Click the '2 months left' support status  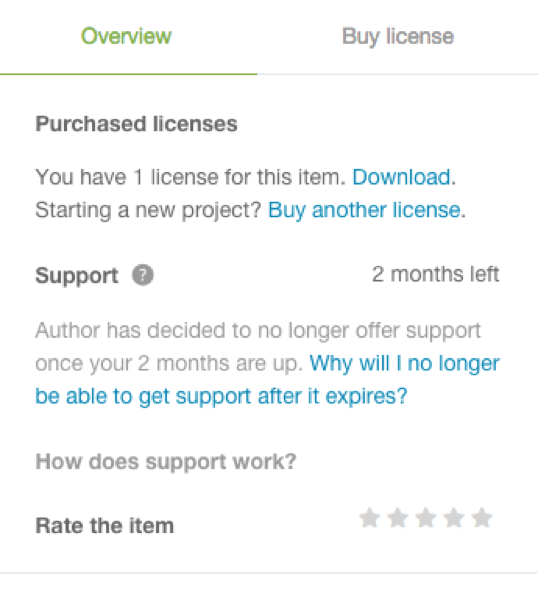pyautogui.click(x=435, y=274)
